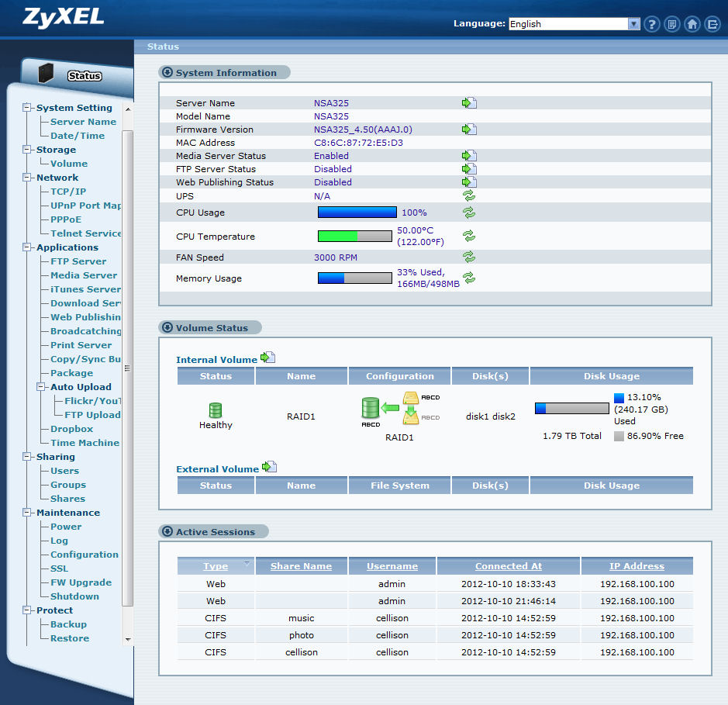Open PPPoE settings

click(x=65, y=219)
